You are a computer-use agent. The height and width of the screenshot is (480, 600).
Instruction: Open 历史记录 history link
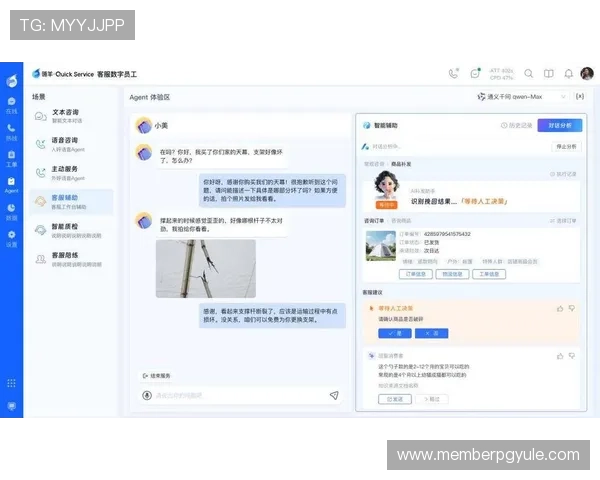point(517,125)
